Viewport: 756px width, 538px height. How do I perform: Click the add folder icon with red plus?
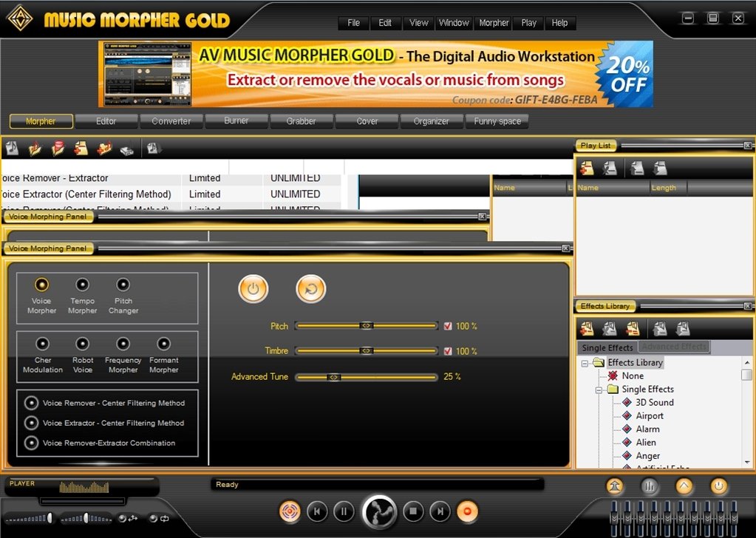103,148
